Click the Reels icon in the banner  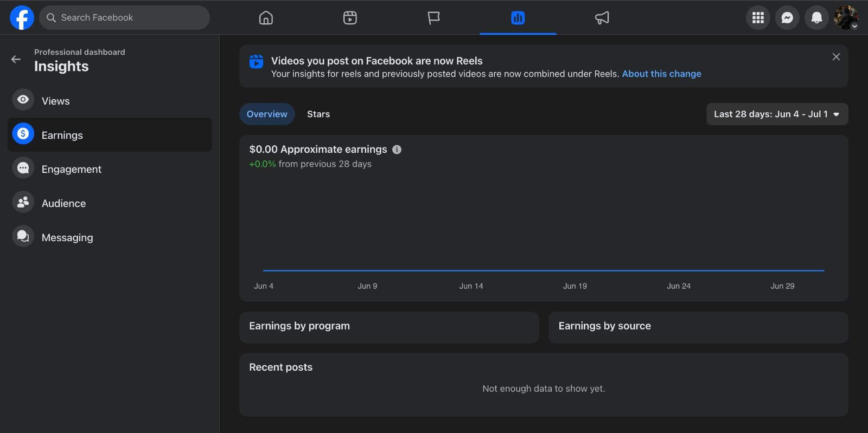[x=256, y=61]
